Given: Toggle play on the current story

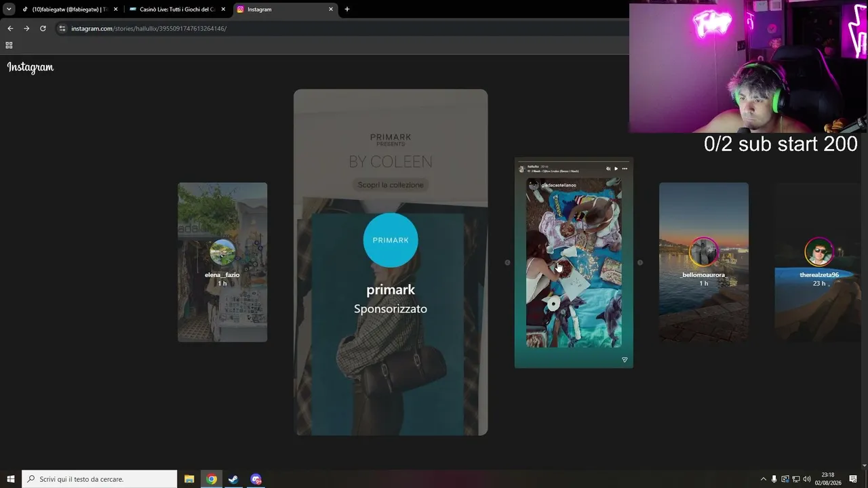Looking at the screenshot, I should coord(616,168).
